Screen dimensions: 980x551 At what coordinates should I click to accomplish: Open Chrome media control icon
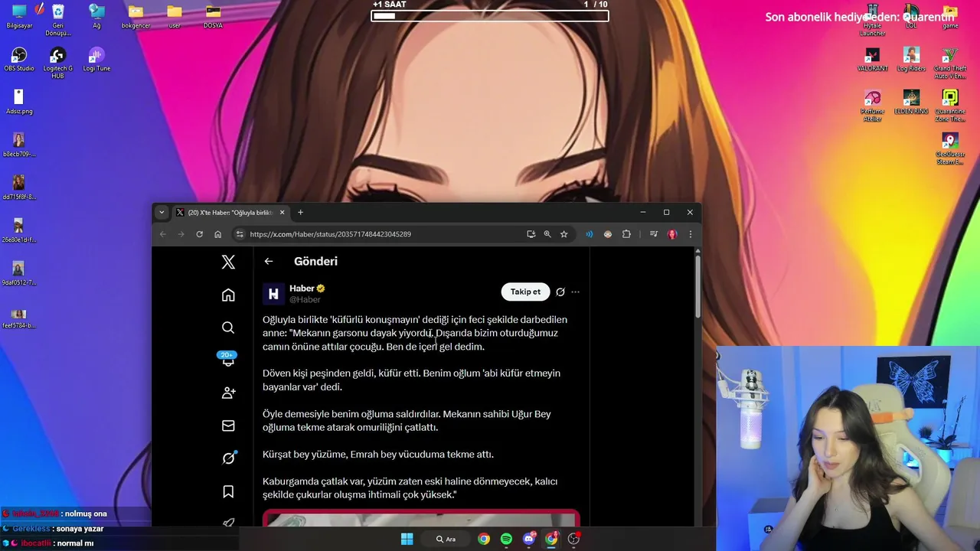[654, 234]
